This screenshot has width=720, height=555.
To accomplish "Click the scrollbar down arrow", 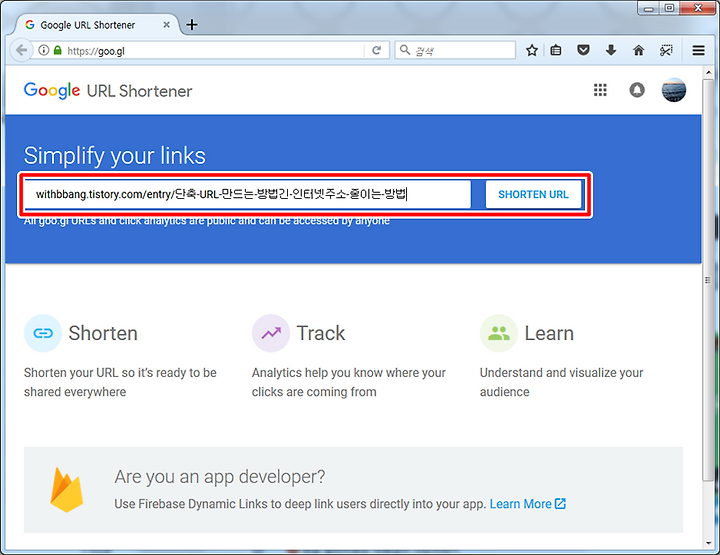I will click(708, 544).
